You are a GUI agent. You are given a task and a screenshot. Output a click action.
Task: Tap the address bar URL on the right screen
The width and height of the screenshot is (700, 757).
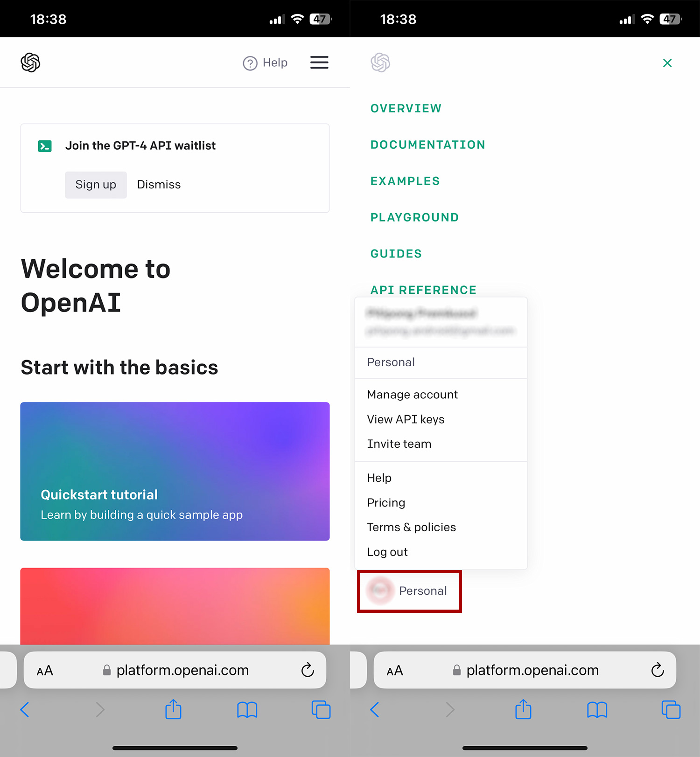tap(532, 670)
